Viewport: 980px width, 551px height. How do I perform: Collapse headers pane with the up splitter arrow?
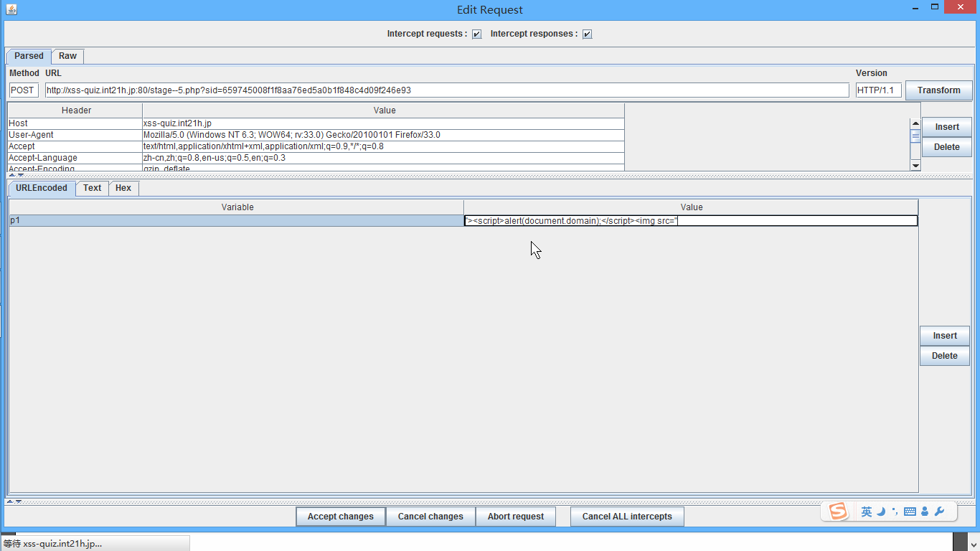(11, 175)
